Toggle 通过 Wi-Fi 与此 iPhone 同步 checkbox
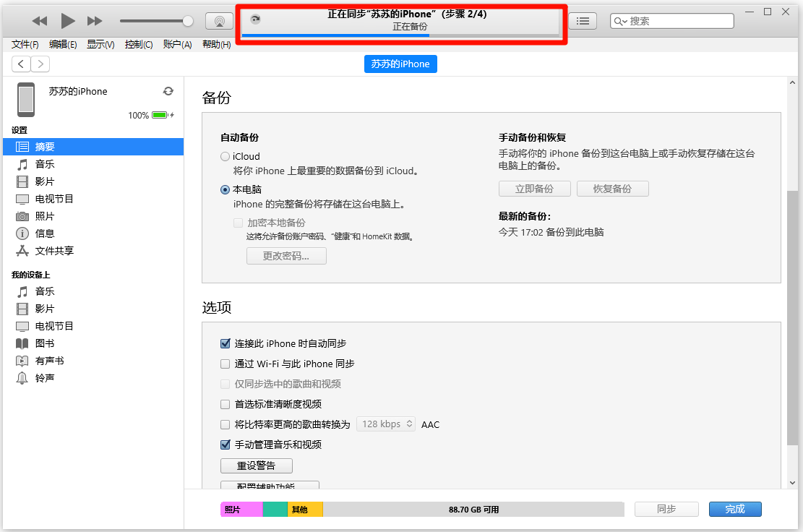 coord(225,364)
